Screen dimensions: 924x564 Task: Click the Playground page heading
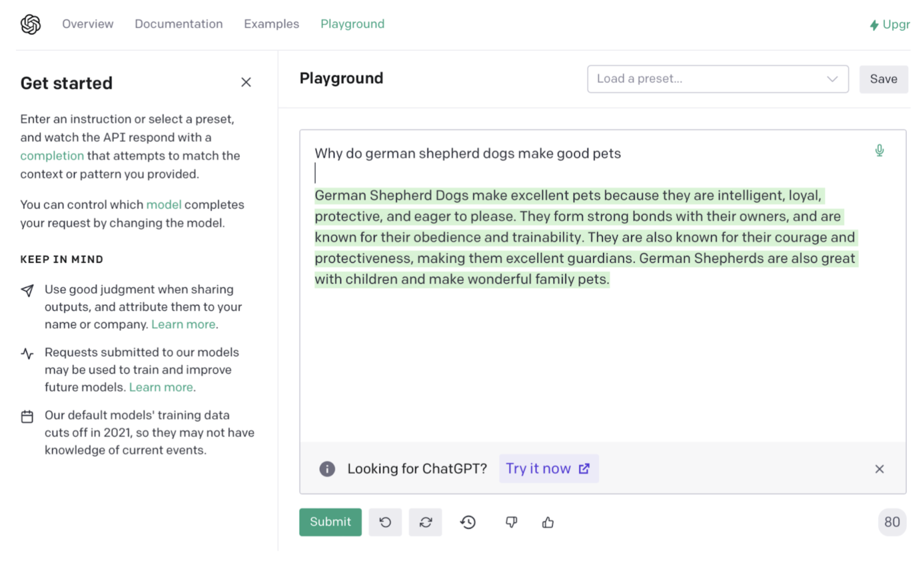click(x=341, y=78)
